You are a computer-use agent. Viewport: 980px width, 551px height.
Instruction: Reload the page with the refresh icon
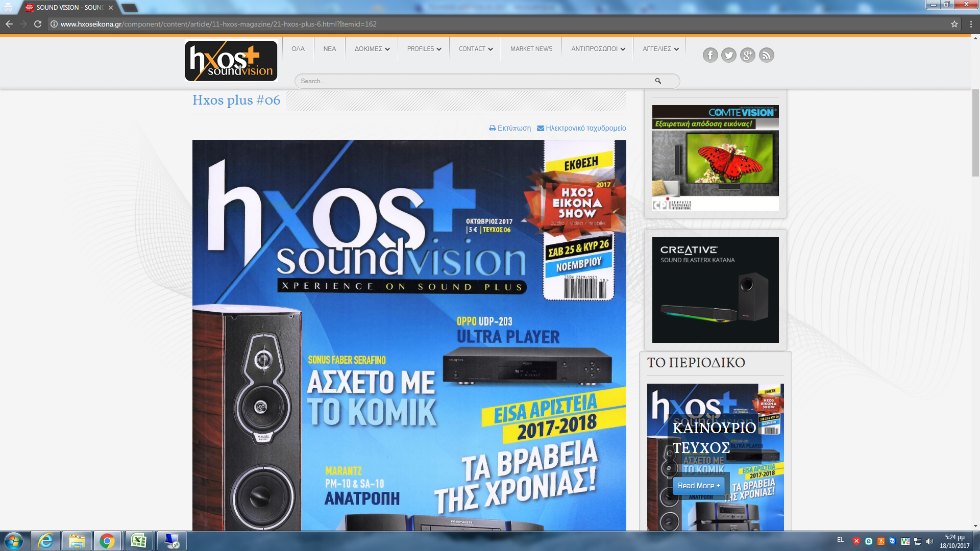(x=38, y=24)
